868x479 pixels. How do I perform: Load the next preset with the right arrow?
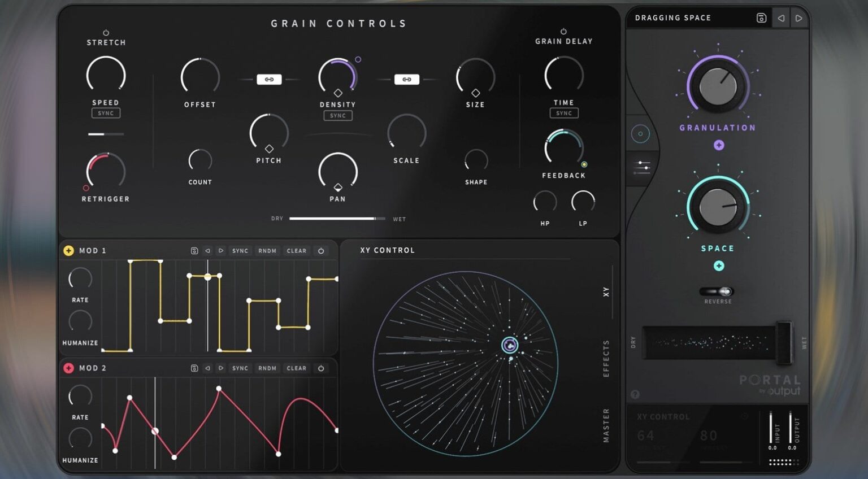point(799,18)
